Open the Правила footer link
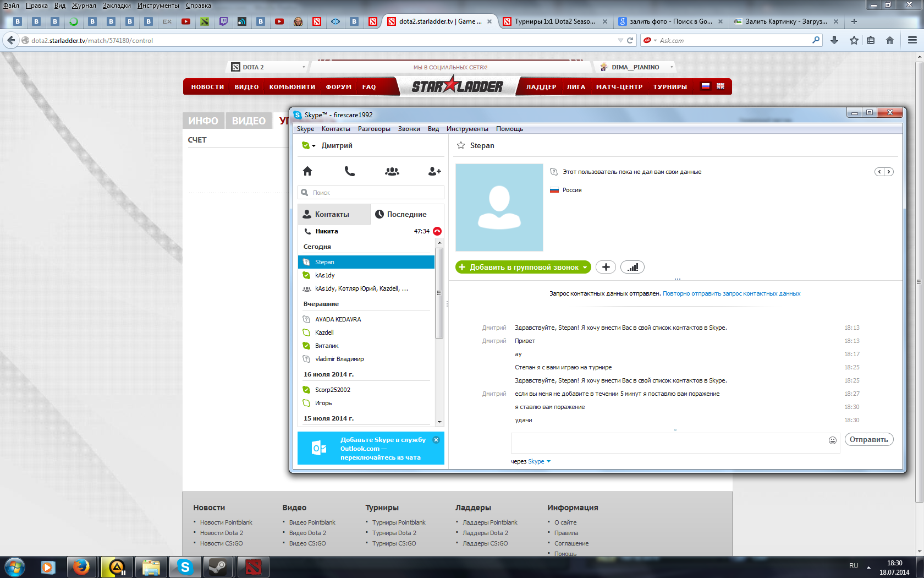The image size is (924, 578). (566, 533)
